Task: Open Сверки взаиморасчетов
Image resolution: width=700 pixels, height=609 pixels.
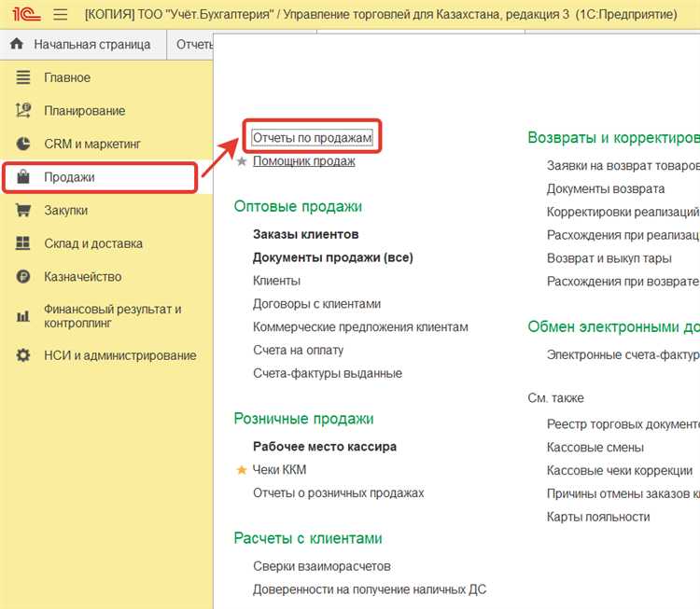Action: tap(321, 566)
